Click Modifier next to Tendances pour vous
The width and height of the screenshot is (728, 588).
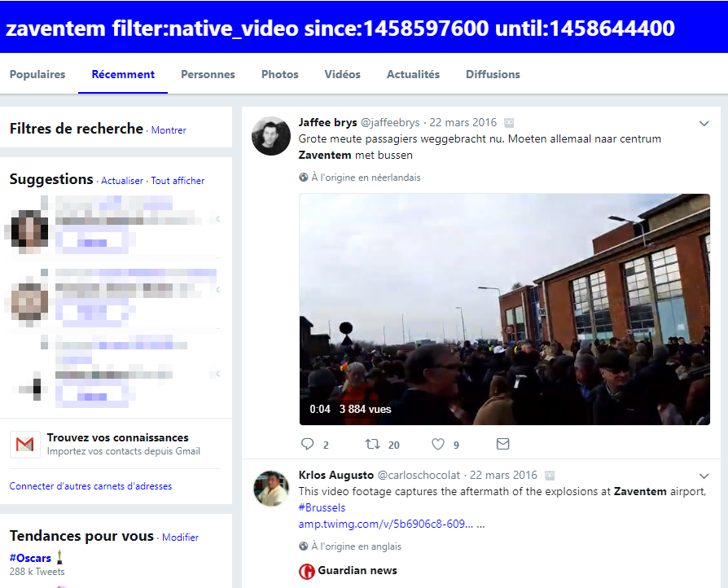[180, 538]
